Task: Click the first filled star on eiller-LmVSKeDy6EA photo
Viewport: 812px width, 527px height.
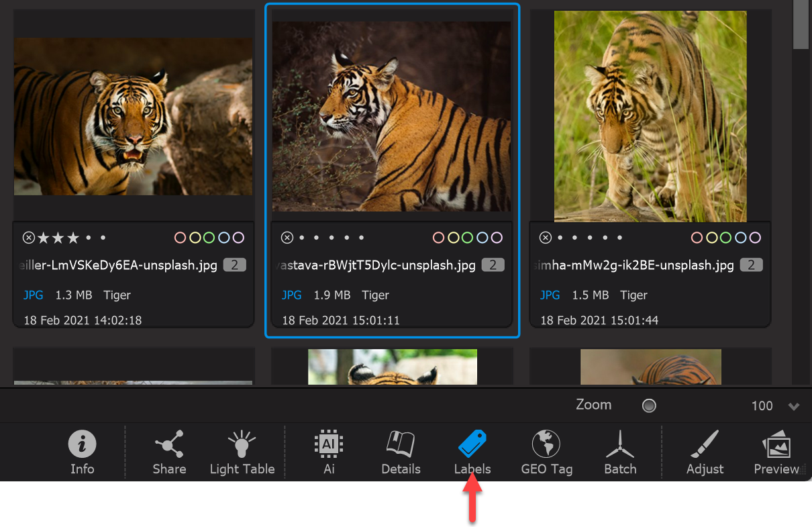Action: click(44, 238)
